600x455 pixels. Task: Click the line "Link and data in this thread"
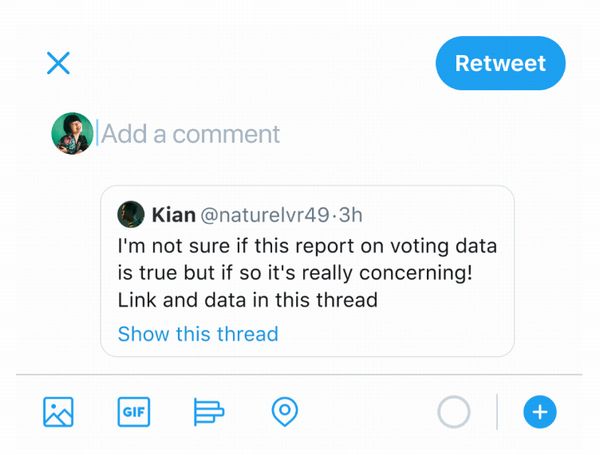point(248,300)
